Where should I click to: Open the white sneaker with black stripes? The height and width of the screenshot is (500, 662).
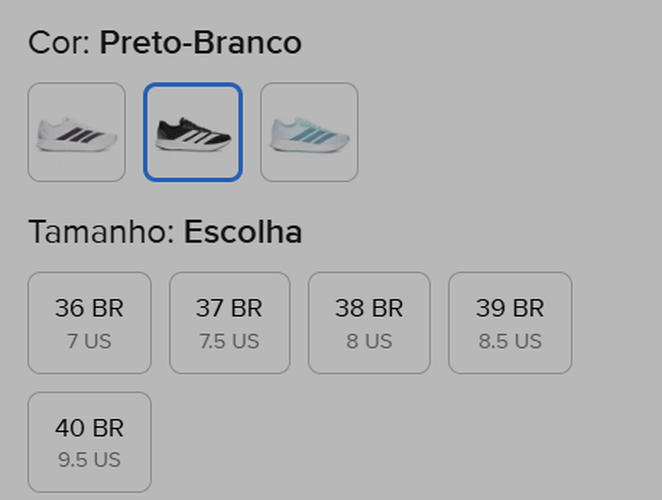pyautogui.click(x=76, y=132)
